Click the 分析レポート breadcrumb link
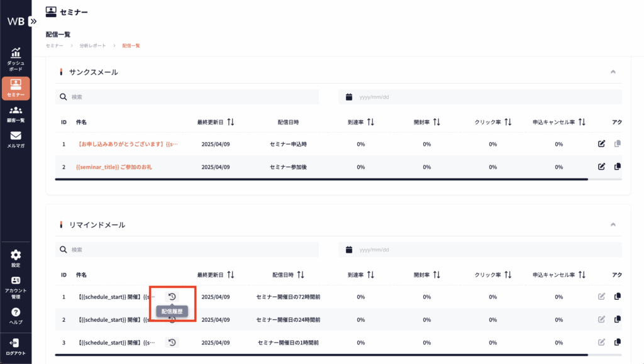644x364 pixels. tap(92, 46)
